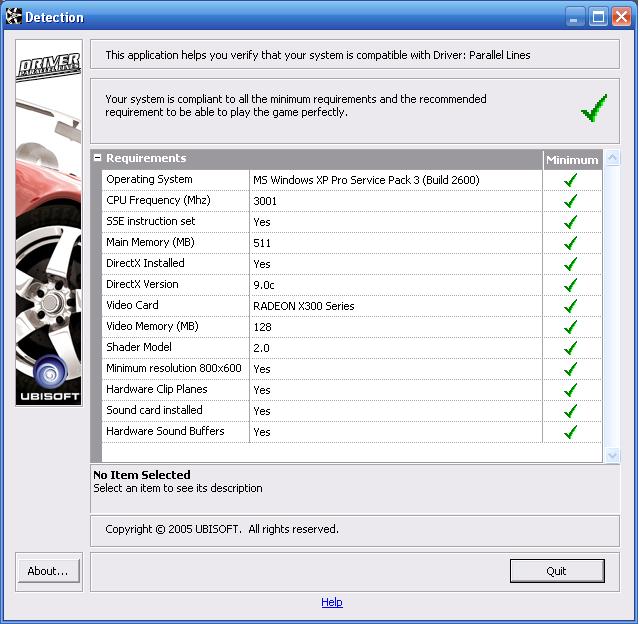Click the MS Windows XP Pro value

(x=366, y=180)
